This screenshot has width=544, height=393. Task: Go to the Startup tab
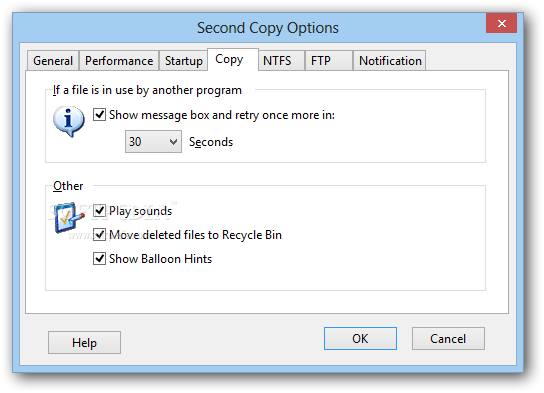tap(184, 61)
